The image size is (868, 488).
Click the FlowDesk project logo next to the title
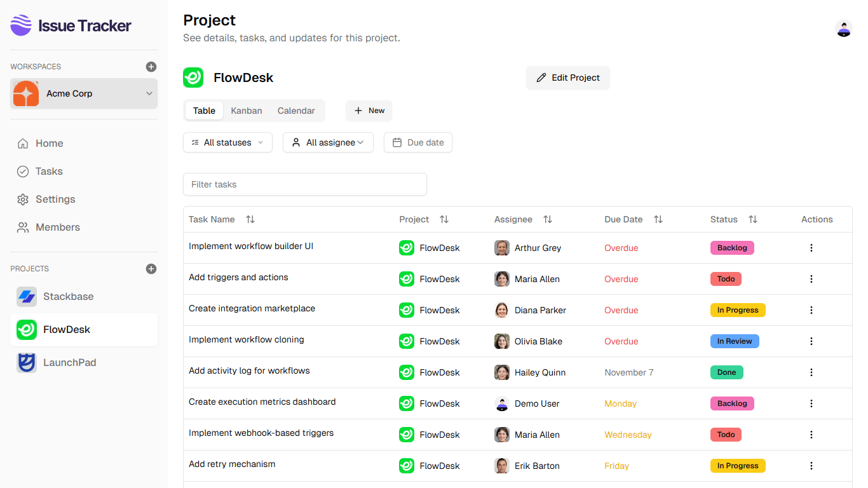tap(193, 77)
